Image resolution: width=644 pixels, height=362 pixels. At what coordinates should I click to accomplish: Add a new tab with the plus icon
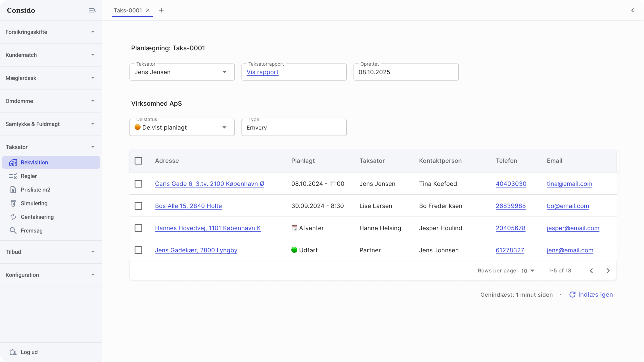click(x=161, y=10)
